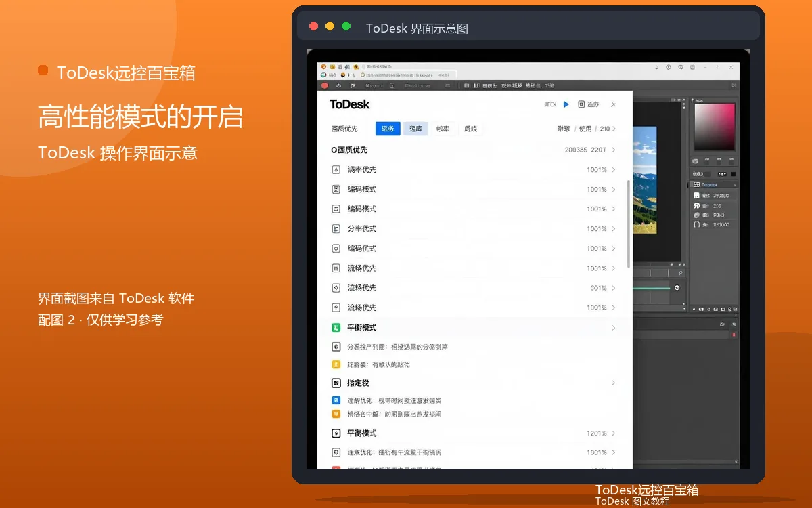Close the ToDesk settings panel with X

pos(613,104)
